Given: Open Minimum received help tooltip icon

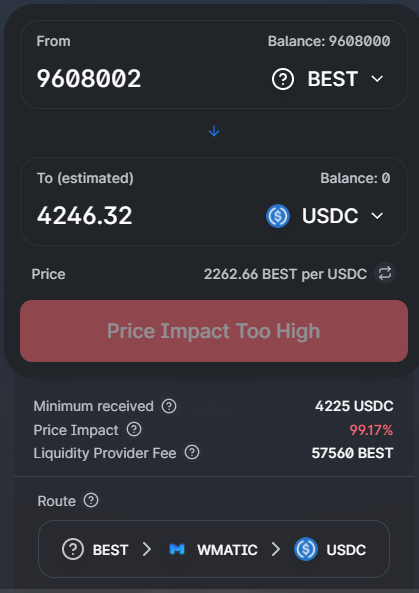Looking at the screenshot, I should (x=169, y=406).
